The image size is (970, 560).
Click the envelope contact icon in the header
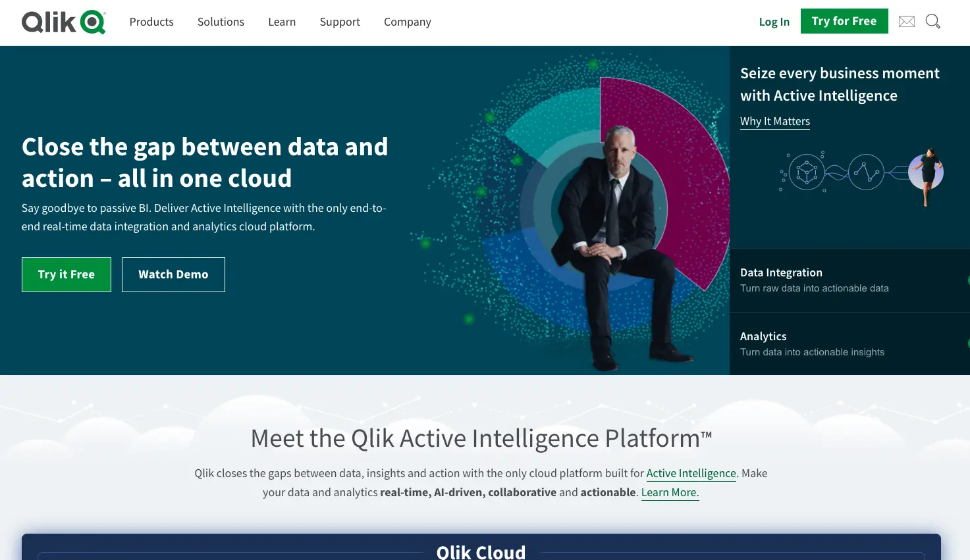[906, 22]
